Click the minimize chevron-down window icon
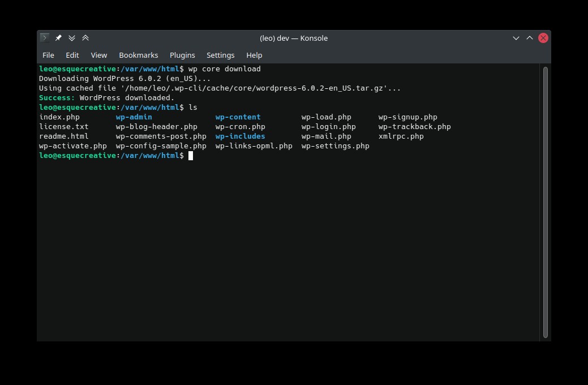 coord(516,37)
